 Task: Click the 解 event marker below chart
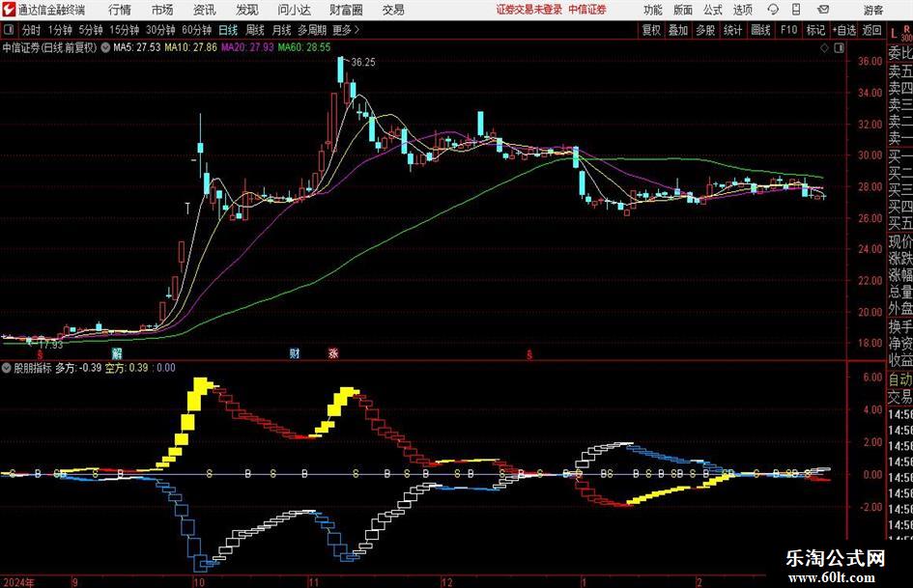point(117,352)
